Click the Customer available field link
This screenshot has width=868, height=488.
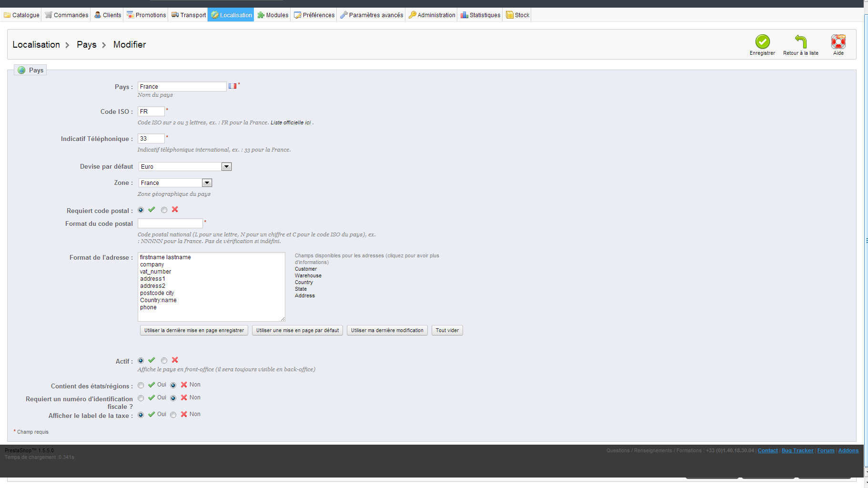pyautogui.click(x=306, y=269)
